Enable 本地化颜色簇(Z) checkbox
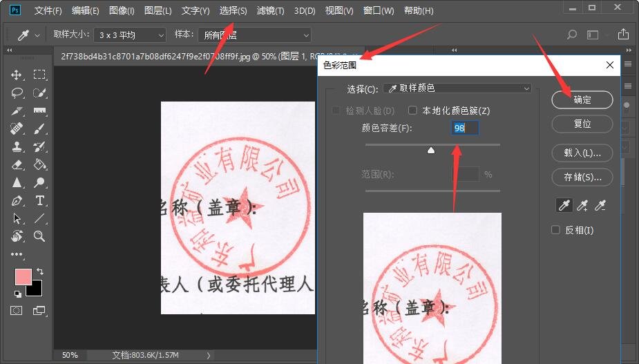 tap(412, 111)
